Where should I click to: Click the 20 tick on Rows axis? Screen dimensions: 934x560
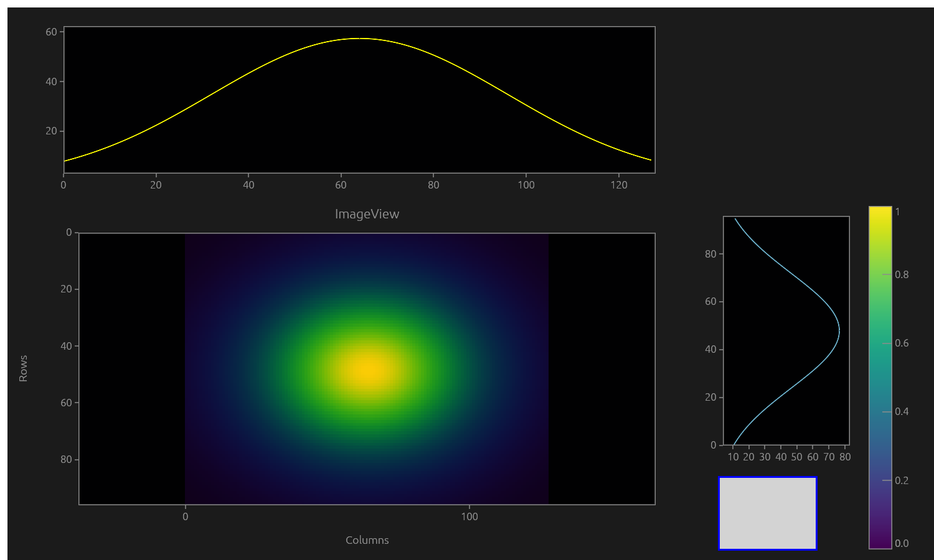[x=67, y=289]
